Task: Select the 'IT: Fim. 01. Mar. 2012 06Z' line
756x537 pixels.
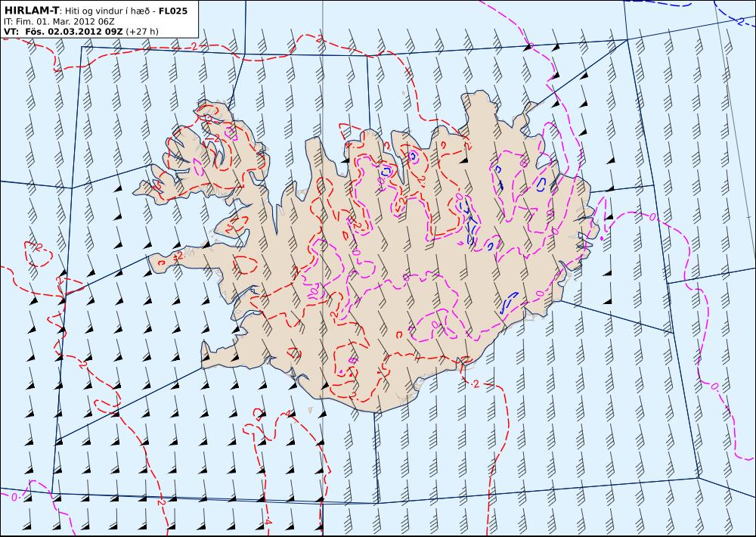Action: click(58, 22)
